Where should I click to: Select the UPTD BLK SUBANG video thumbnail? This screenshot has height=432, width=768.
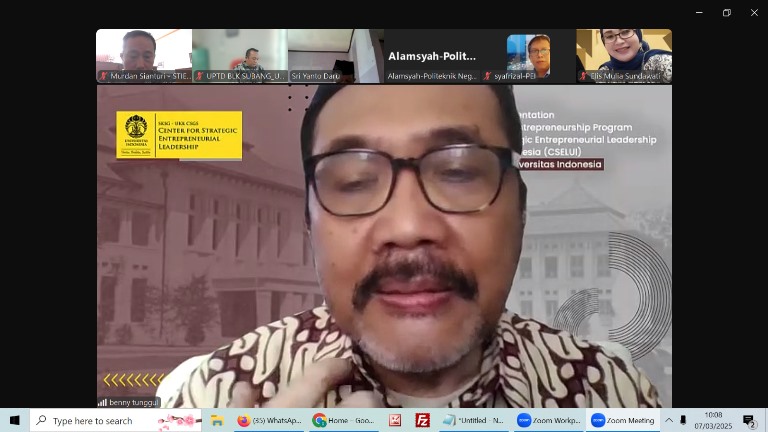pos(240,55)
